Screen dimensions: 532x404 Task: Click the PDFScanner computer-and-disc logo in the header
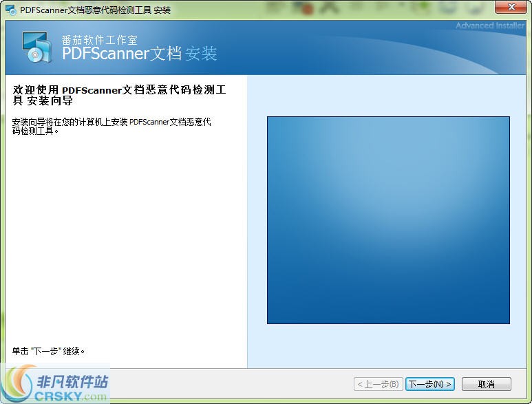point(36,48)
